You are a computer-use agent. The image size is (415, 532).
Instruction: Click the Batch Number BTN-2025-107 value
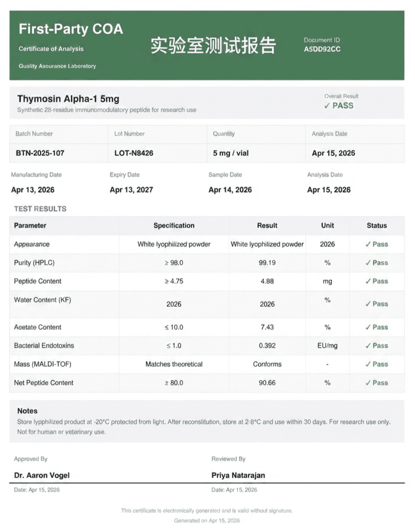point(40,153)
